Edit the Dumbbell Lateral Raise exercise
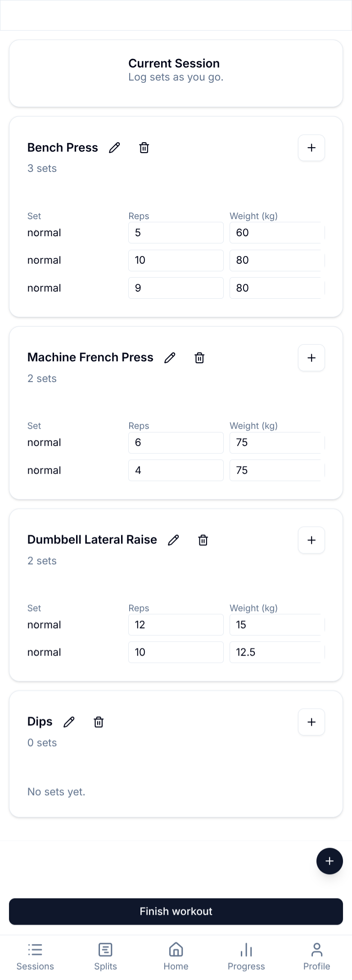This screenshot has height=980, width=352. [x=173, y=540]
